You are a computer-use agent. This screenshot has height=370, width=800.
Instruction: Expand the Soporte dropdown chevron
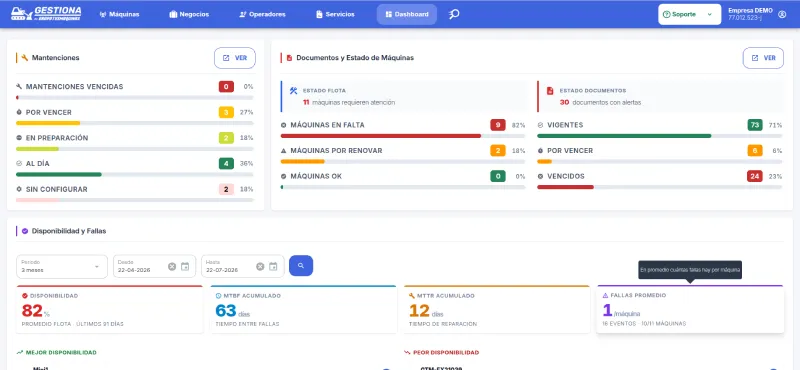coord(709,14)
